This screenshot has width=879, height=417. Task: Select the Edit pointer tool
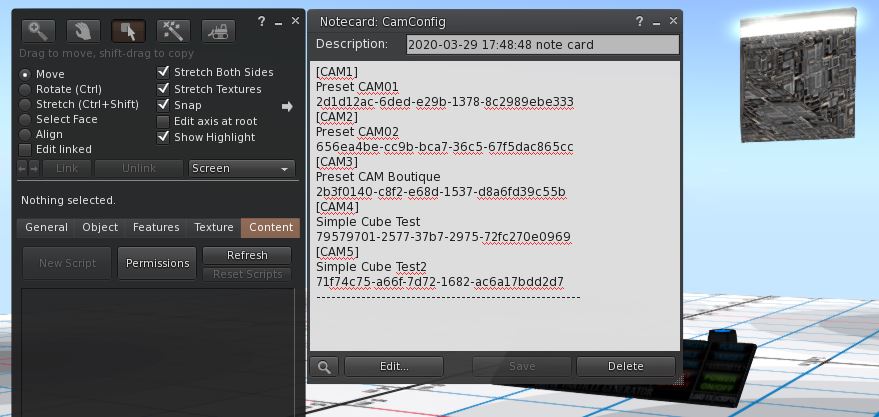click(128, 31)
